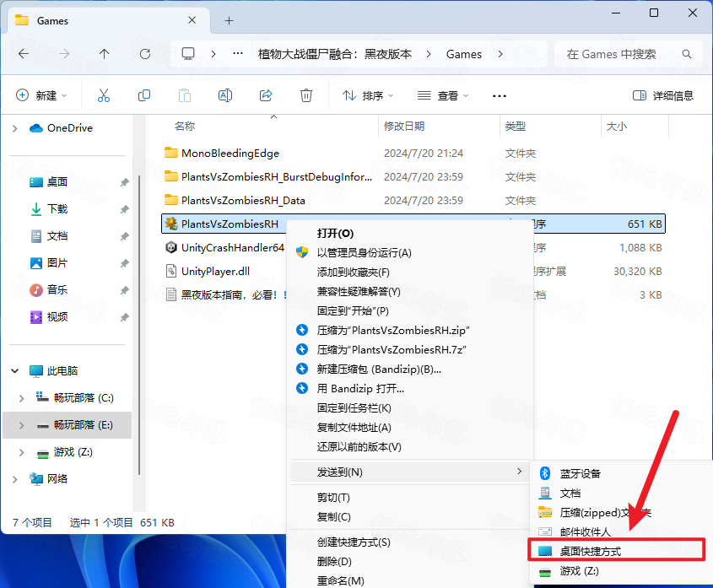
Task: Select the PlantsVsZombiesRH_BurstDebugInfor folder row
Action: click(x=413, y=176)
